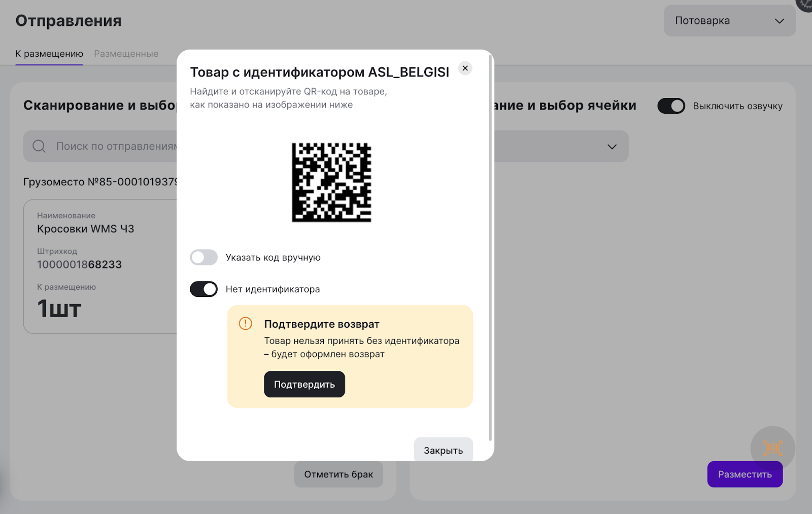Click the modal's vertical scrollbar
812x514 pixels.
(x=490, y=249)
